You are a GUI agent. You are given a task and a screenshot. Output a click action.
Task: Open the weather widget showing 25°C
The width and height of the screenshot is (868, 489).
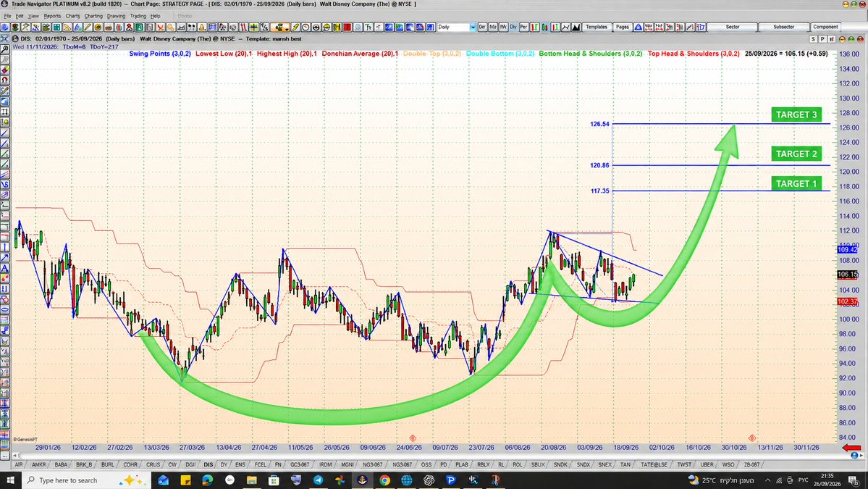tap(721, 480)
